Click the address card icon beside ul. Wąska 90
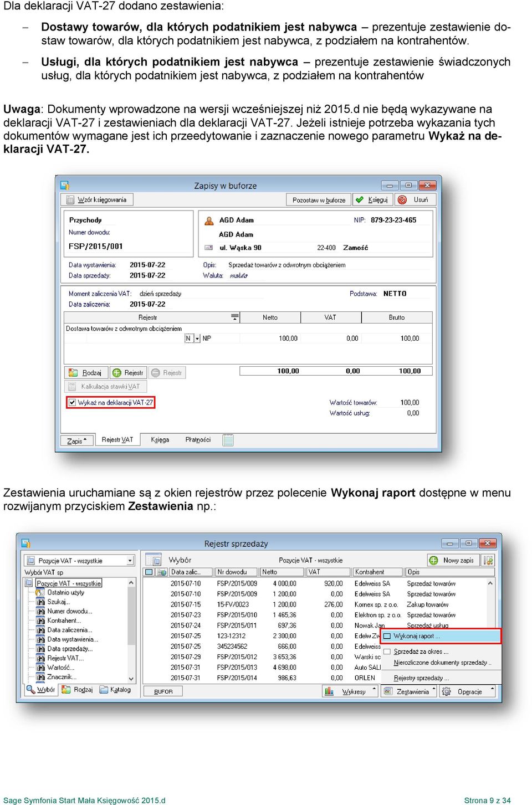Viewport: 532px width, 805px height. (209, 248)
